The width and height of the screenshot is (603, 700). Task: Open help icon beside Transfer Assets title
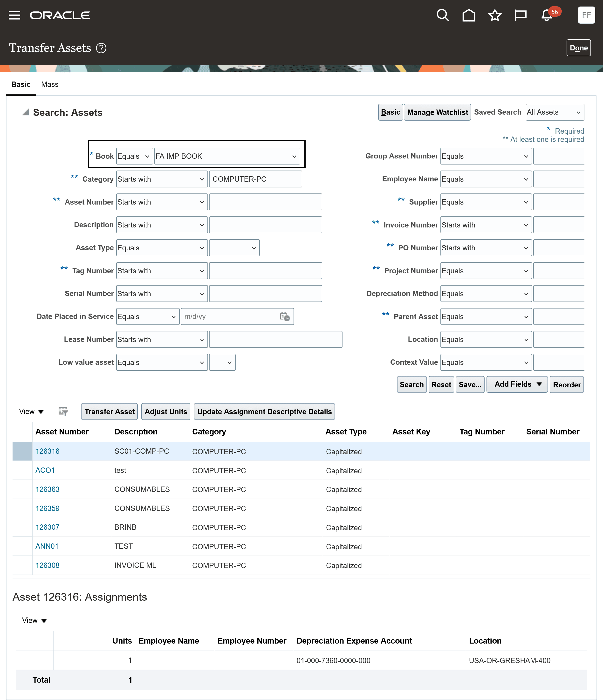101,48
